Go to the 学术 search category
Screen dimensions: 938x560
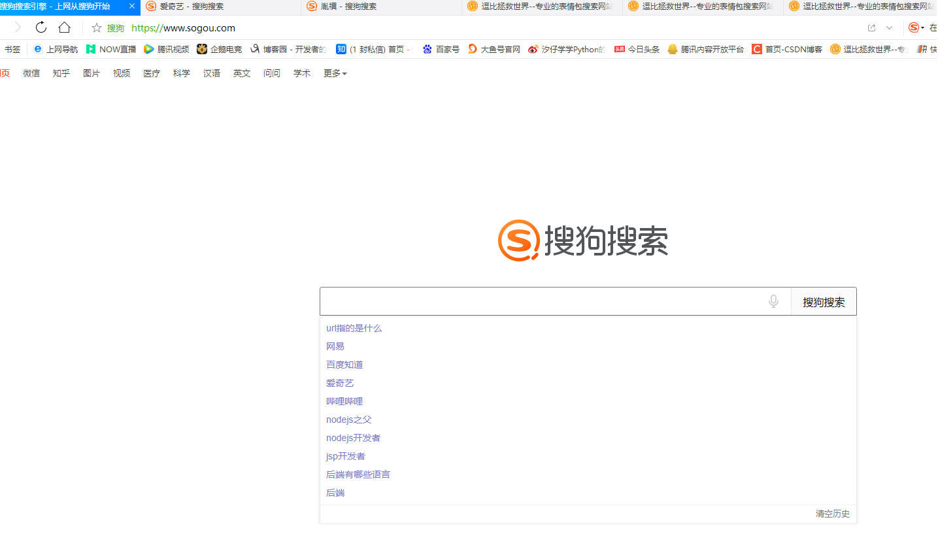pyautogui.click(x=302, y=73)
